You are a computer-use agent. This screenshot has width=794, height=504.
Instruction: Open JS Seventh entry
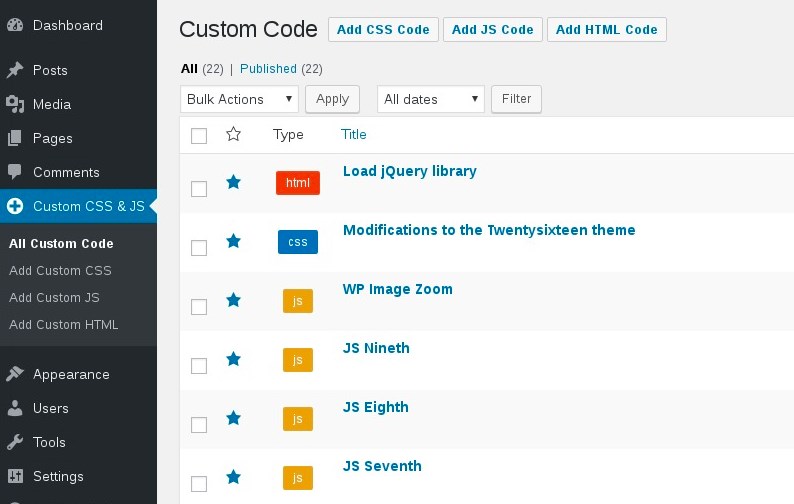[382, 466]
